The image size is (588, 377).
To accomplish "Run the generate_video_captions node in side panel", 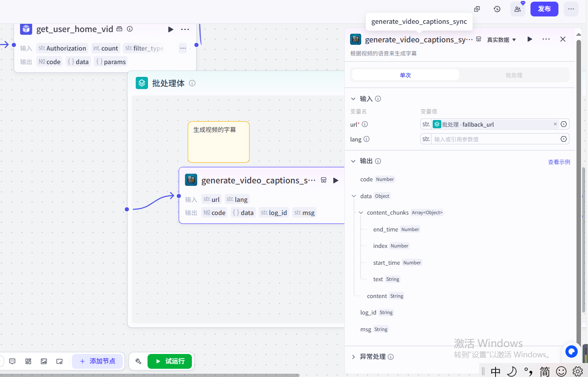I will [x=530, y=39].
